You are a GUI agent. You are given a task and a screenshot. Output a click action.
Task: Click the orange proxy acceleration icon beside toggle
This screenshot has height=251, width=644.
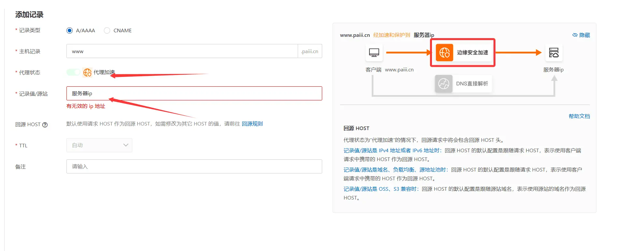pos(87,72)
